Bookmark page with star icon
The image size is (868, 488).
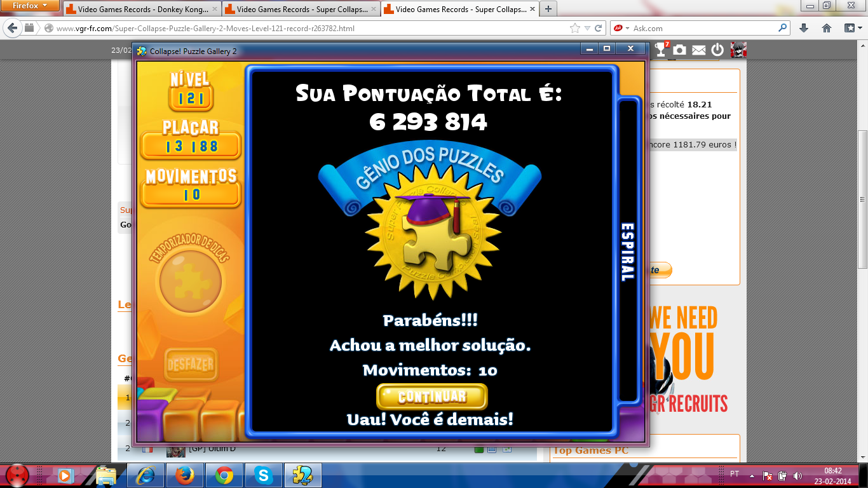575,29
